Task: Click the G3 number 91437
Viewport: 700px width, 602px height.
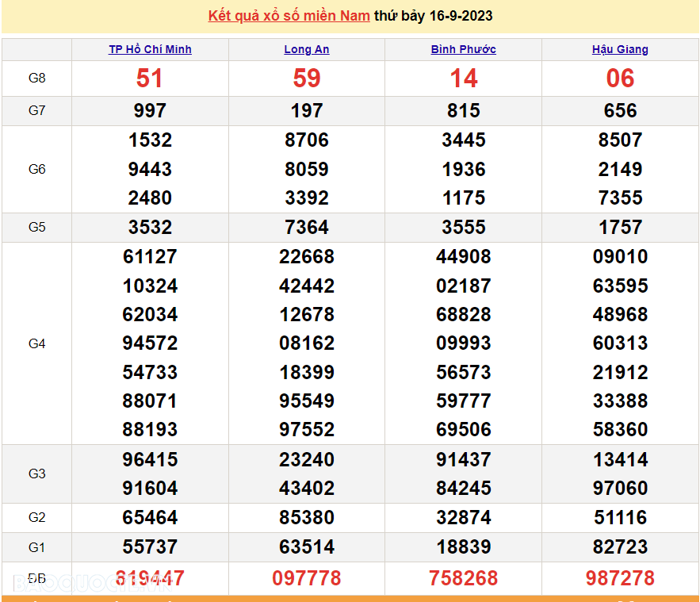Action: [x=464, y=459]
